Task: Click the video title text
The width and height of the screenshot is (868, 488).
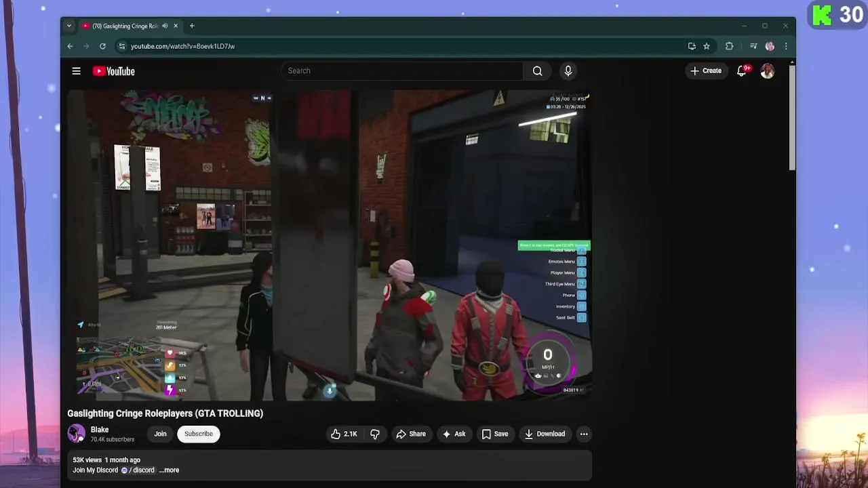Action: 165,413
